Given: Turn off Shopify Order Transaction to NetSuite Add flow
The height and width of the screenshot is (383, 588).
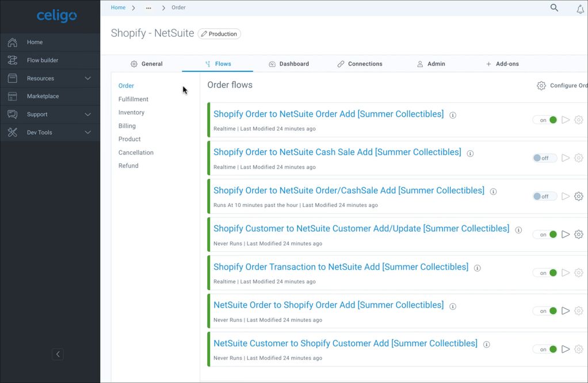Looking at the screenshot, I should point(545,273).
